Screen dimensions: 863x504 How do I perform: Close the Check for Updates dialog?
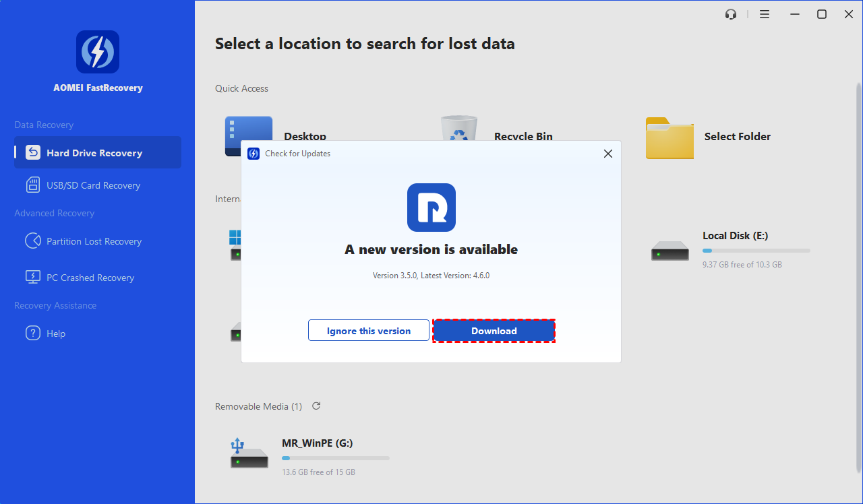607,154
